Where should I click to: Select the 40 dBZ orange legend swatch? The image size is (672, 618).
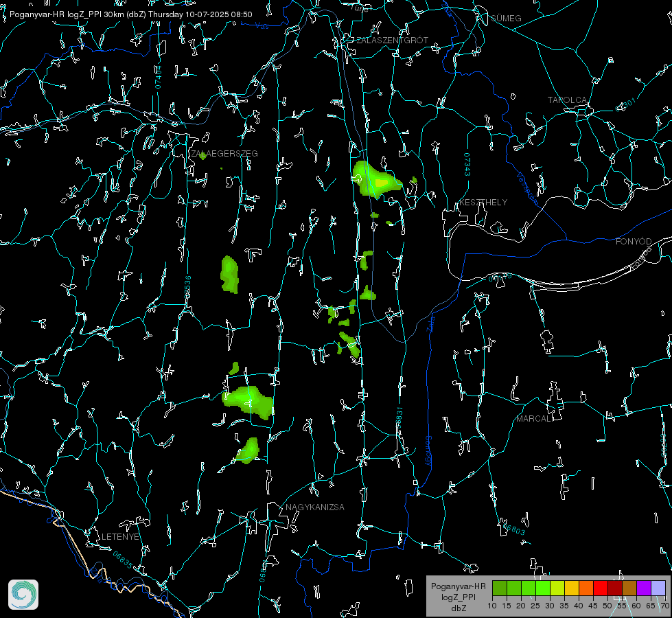586,588
